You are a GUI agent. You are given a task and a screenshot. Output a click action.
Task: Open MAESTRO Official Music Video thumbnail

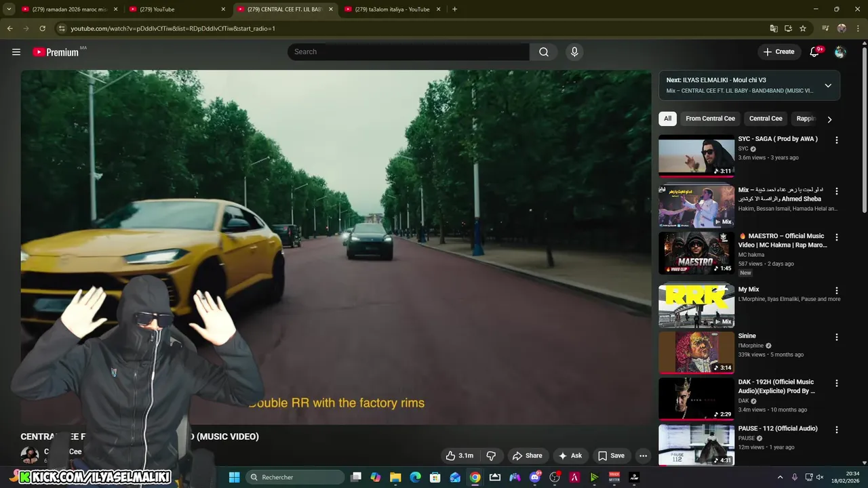point(696,253)
